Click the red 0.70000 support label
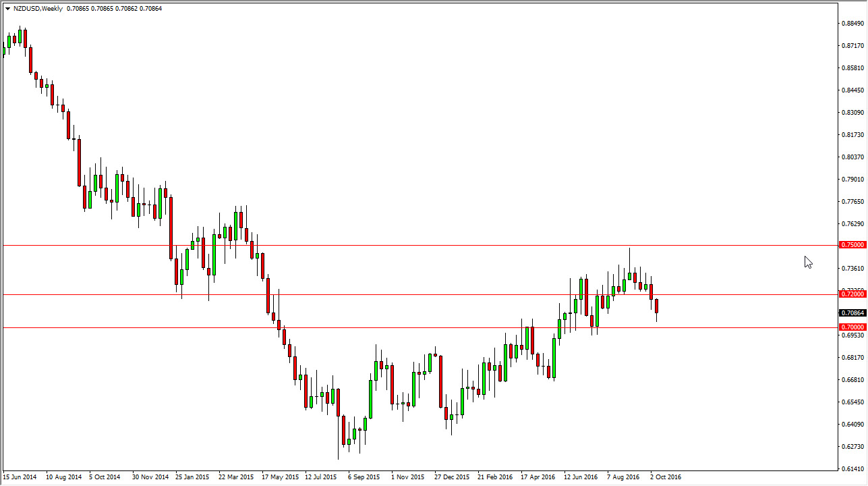Image resolution: width=868 pixels, height=486 pixels. tap(854, 327)
